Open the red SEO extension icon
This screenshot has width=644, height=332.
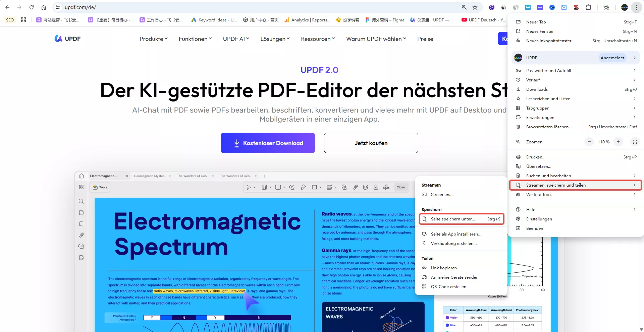[x=576, y=7]
